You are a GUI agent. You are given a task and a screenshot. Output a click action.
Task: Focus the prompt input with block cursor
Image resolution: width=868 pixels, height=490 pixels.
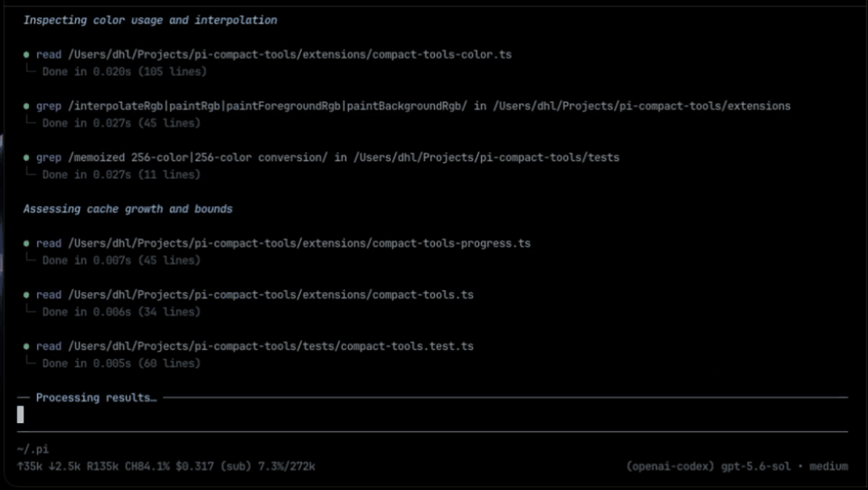tap(432, 415)
